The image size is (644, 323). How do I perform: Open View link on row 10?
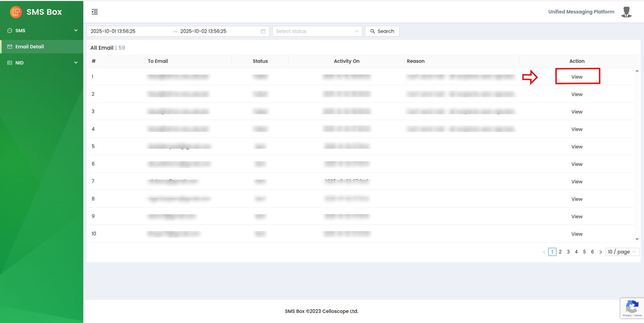tap(577, 234)
